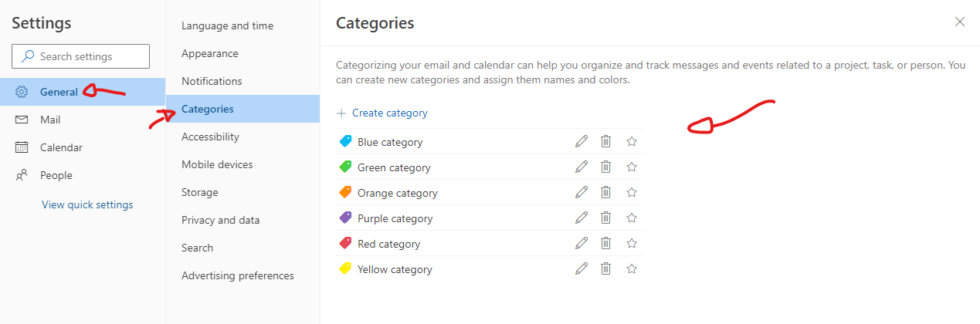This screenshot has height=324, width=980.
Task: Open the pencil editor for Green category
Action: click(x=582, y=167)
